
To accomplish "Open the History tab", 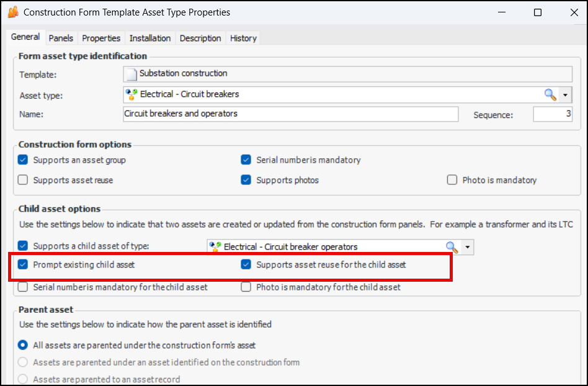I will pyautogui.click(x=243, y=38).
